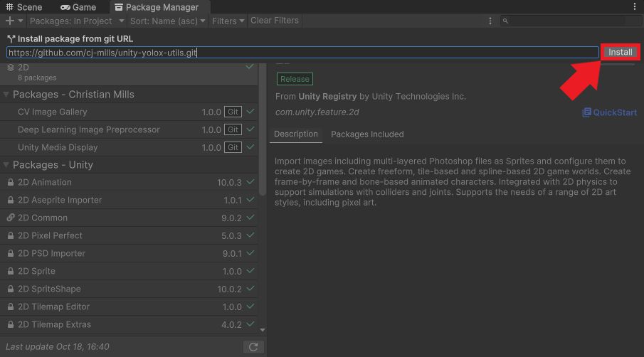Select the 2D feature set row
The height and width of the screenshot is (357, 644).
129,73
